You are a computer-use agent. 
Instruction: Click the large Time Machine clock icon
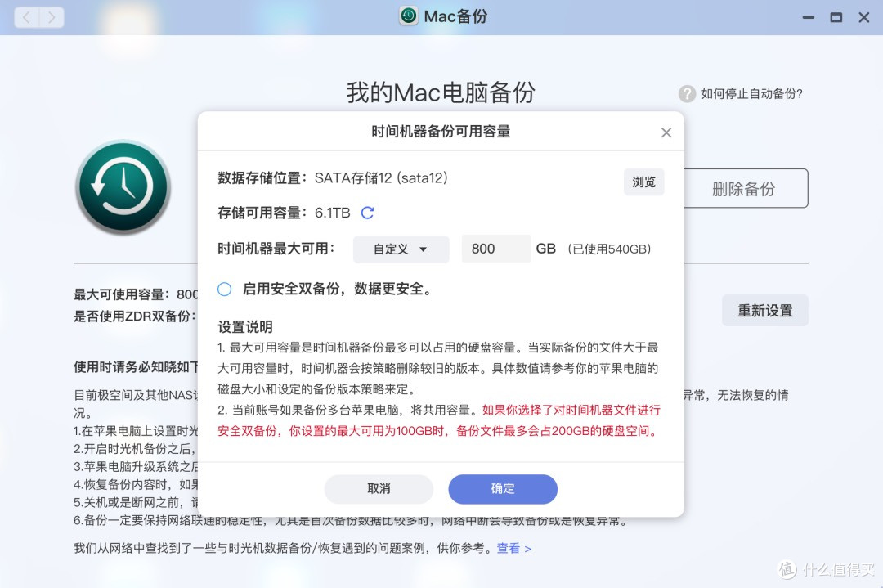[x=123, y=186]
